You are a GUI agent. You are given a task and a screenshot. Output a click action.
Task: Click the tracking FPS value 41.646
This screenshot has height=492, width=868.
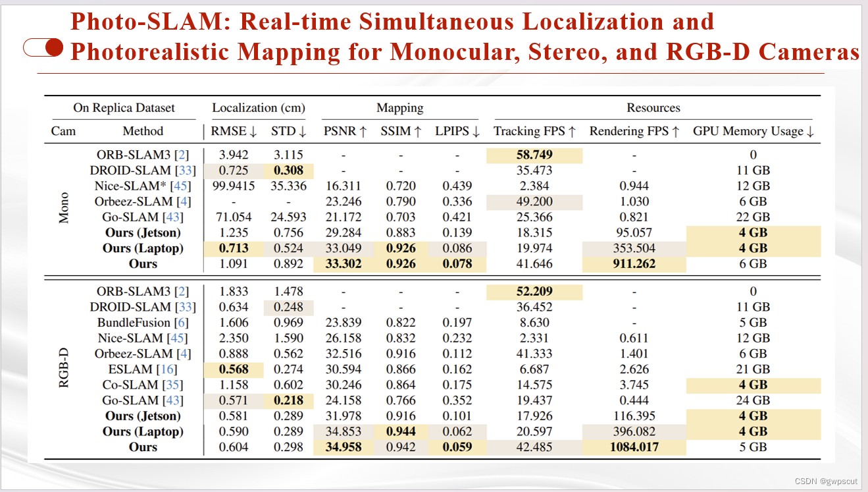pos(534,264)
